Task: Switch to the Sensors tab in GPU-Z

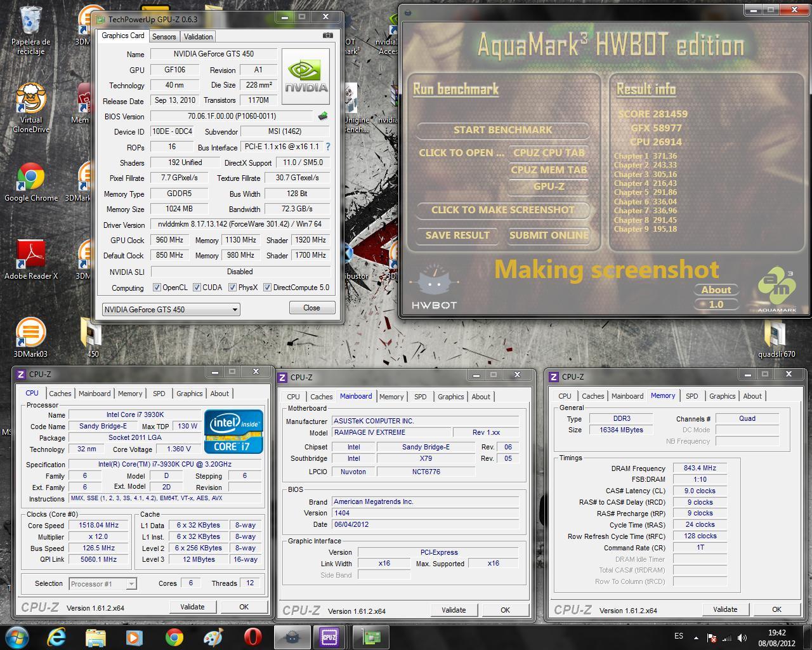Action: point(164,37)
